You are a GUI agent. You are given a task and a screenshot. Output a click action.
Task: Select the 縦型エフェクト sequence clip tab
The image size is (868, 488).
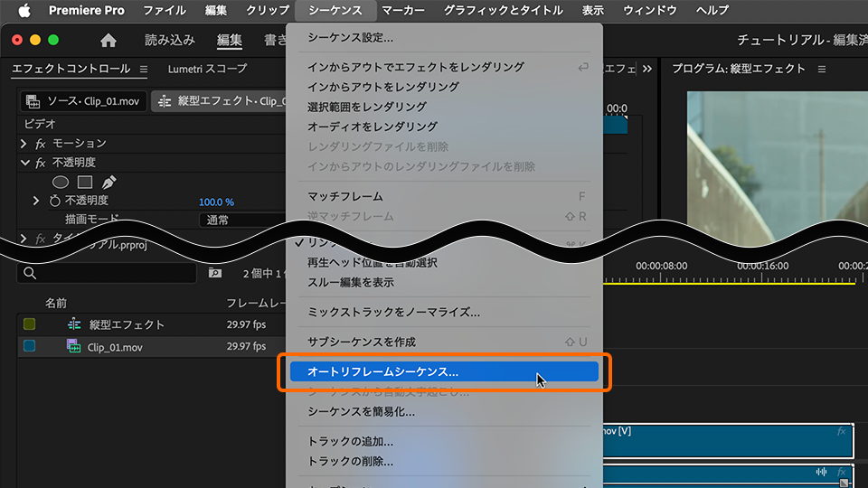[221, 101]
